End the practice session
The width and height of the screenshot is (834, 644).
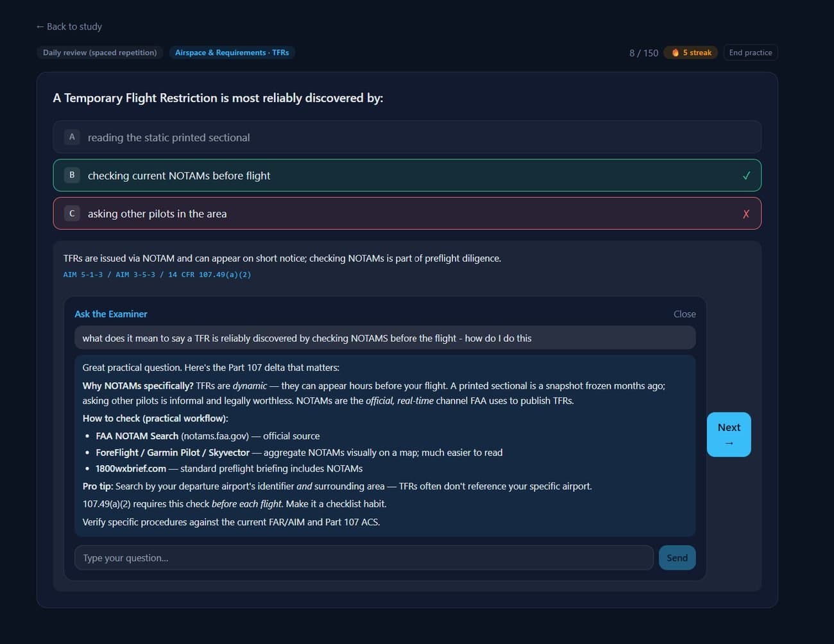(751, 53)
